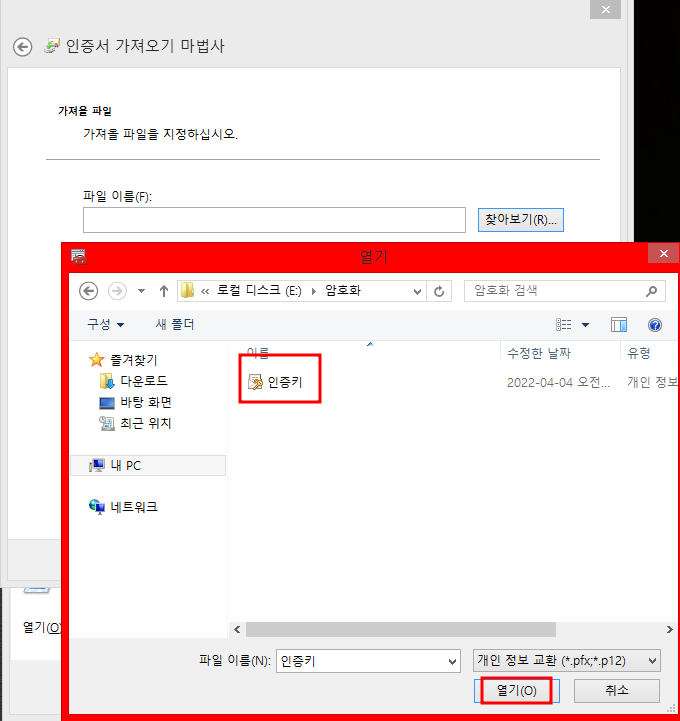Select 즐겨찾기 in the navigation pane

pos(123,360)
